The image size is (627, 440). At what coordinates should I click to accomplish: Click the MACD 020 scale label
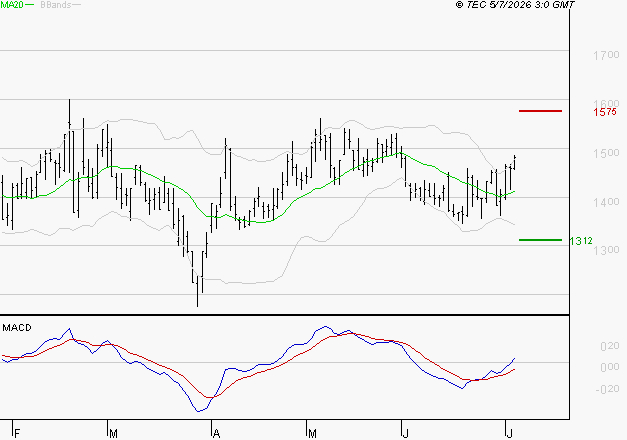[x=610, y=346]
